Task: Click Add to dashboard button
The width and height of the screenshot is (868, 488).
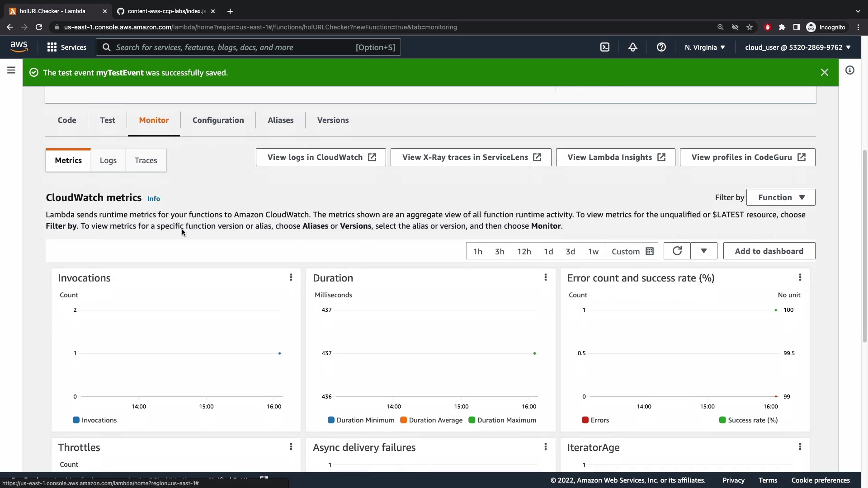Action: click(769, 251)
